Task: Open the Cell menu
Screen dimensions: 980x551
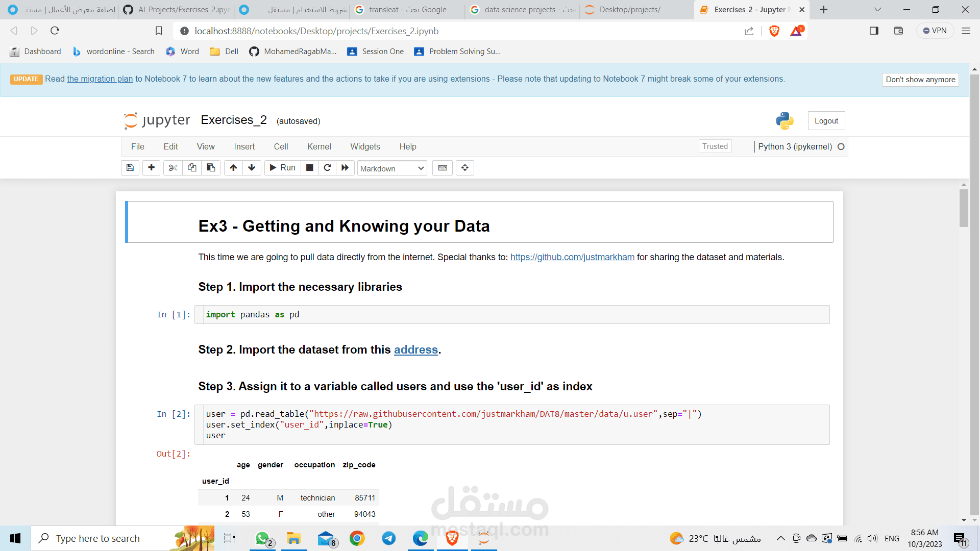Action: [281, 146]
